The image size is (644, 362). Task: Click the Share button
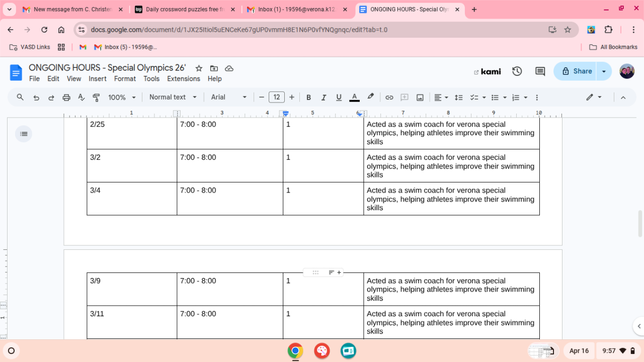(x=576, y=71)
